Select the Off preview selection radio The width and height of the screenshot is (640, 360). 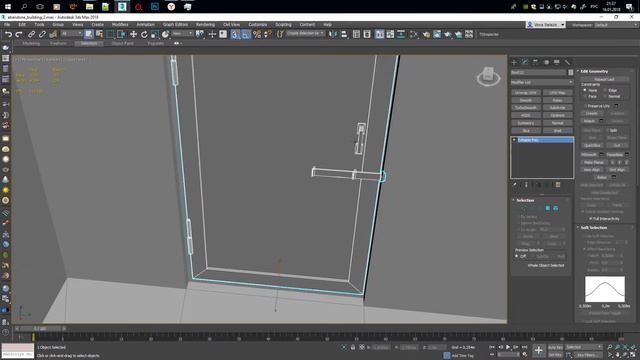pyautogui.click(x=517, y=256)
